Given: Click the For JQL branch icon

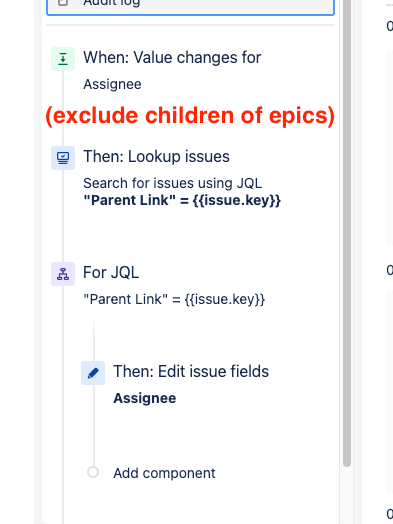Looking at the screenshot, I should click(63, 274).
